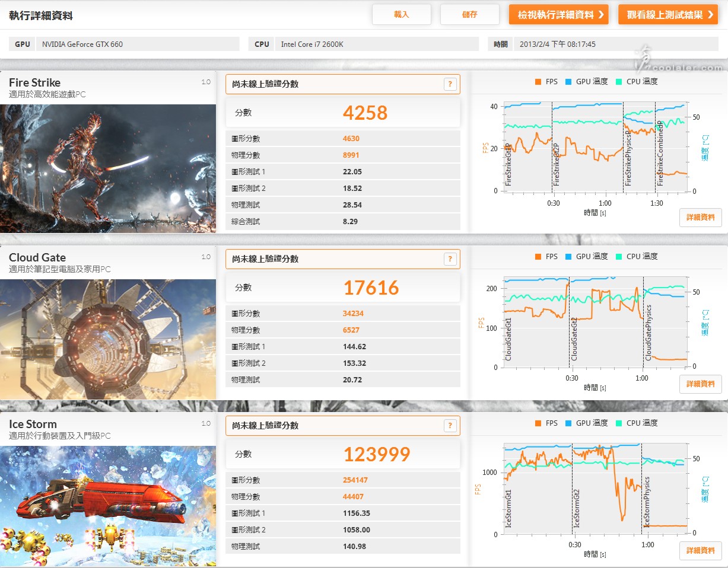This screenshot has width=728, height=568.
Task: Click the Fire Strike help question-mark icon
Action: [x=450, y=84]
